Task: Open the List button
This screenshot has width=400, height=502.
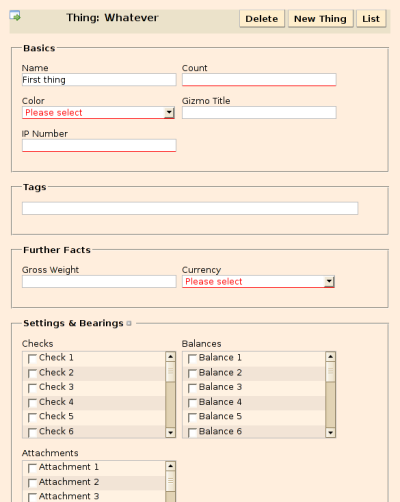Action: [x=371, y=19]
